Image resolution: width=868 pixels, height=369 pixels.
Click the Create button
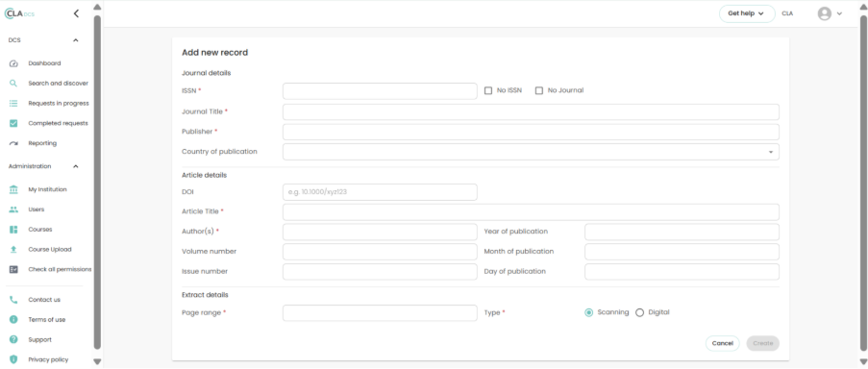(763, 344)
